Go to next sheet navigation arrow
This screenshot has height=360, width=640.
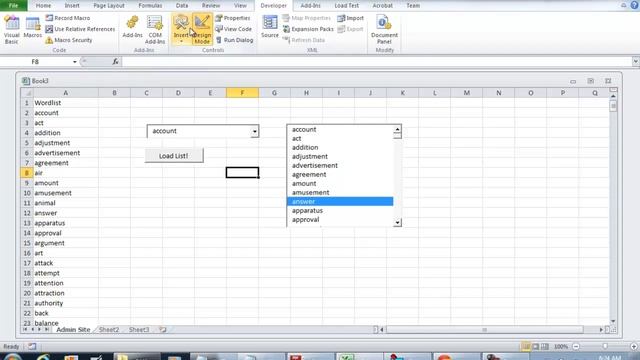pos(40,329)
